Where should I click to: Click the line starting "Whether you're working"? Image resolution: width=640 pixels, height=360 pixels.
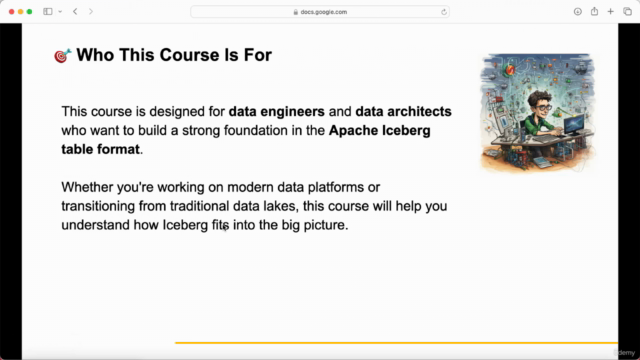click(x=220, y=187)
